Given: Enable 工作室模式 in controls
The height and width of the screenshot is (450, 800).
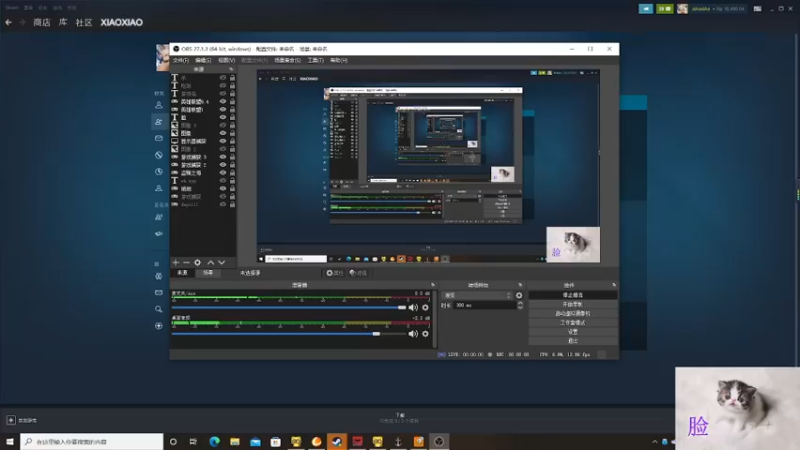Looking at the screenshot, I should 572,322.
